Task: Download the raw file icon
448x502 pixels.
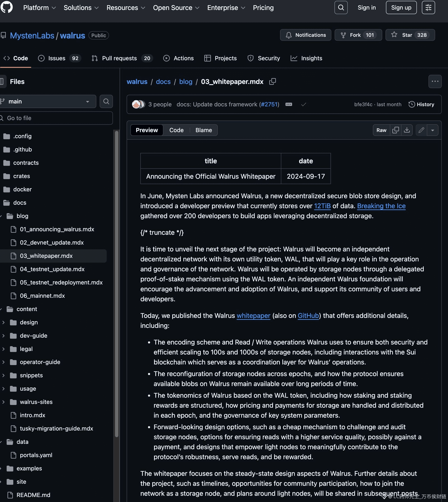Action: (407, 130)
